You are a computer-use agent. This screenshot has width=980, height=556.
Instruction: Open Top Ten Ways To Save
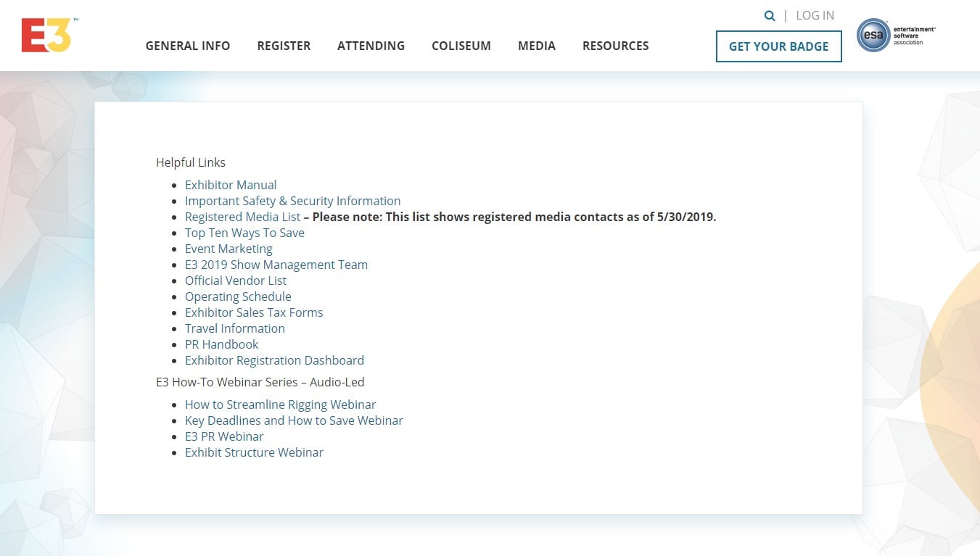click(x=244, y=233)
